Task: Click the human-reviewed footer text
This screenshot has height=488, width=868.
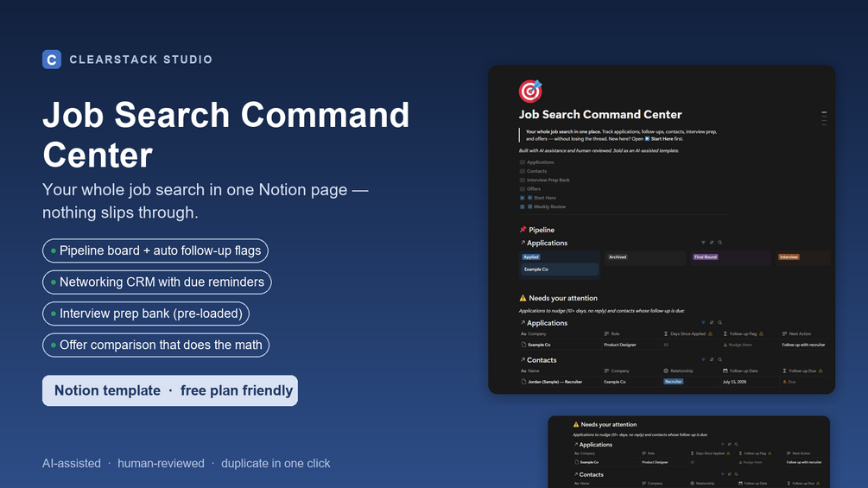Action: [162, 464]
